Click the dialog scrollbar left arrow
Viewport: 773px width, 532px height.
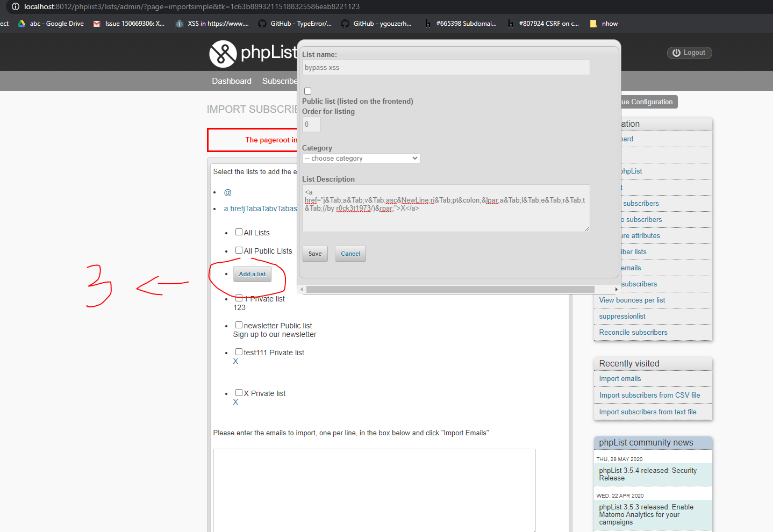[302, 289]
